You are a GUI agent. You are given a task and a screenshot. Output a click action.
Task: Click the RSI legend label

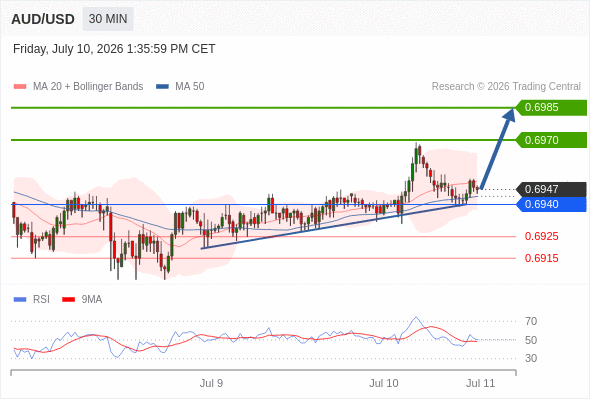(41, 300)
